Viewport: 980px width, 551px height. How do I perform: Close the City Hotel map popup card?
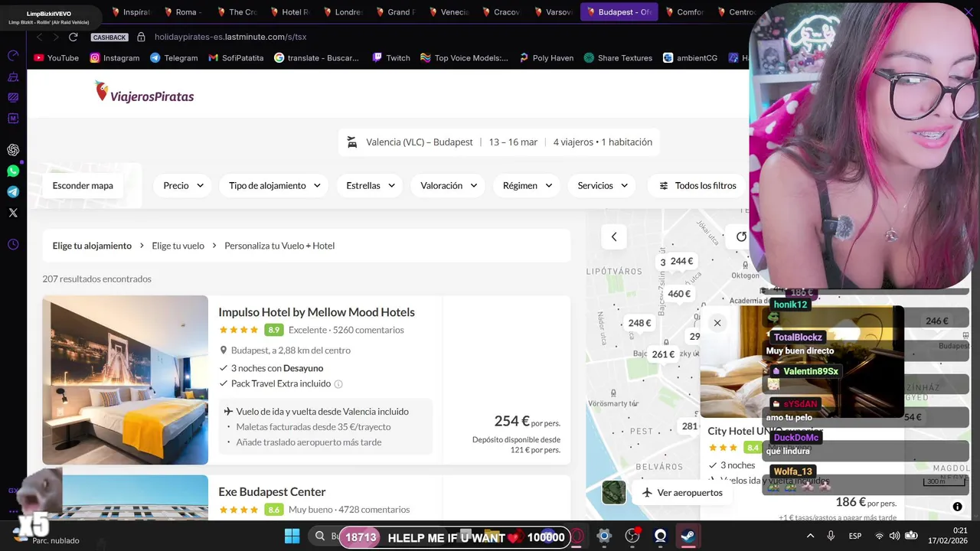click(717, 323)
